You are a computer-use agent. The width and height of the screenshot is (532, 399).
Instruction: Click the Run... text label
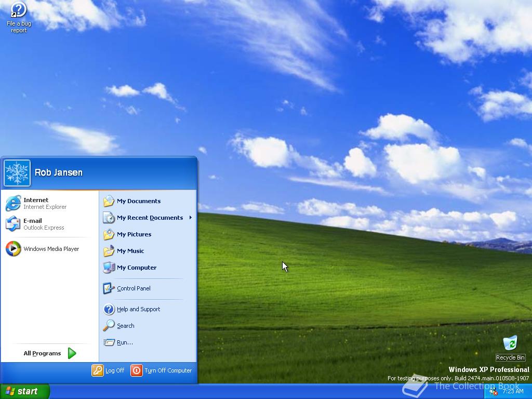125,342
